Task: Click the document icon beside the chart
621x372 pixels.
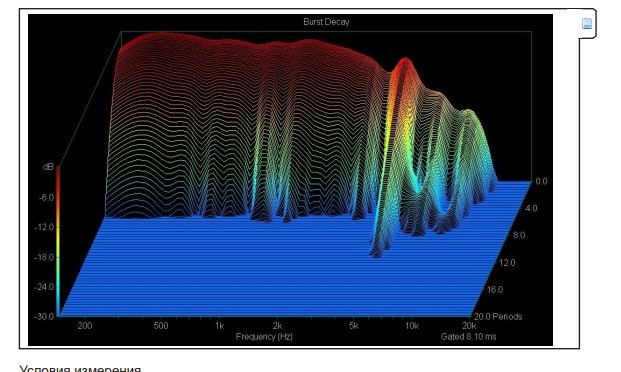Action: tap(587, 23)
